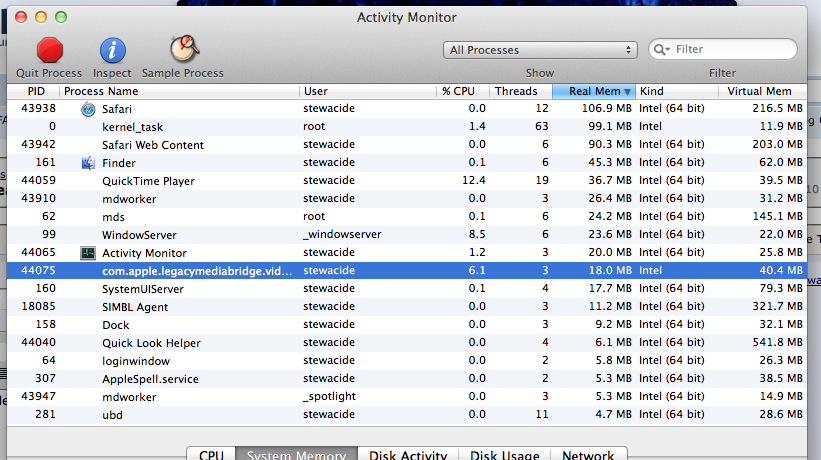821x460 pixels.
Task: Sort by the PID column header
Action: coord(34,92)
